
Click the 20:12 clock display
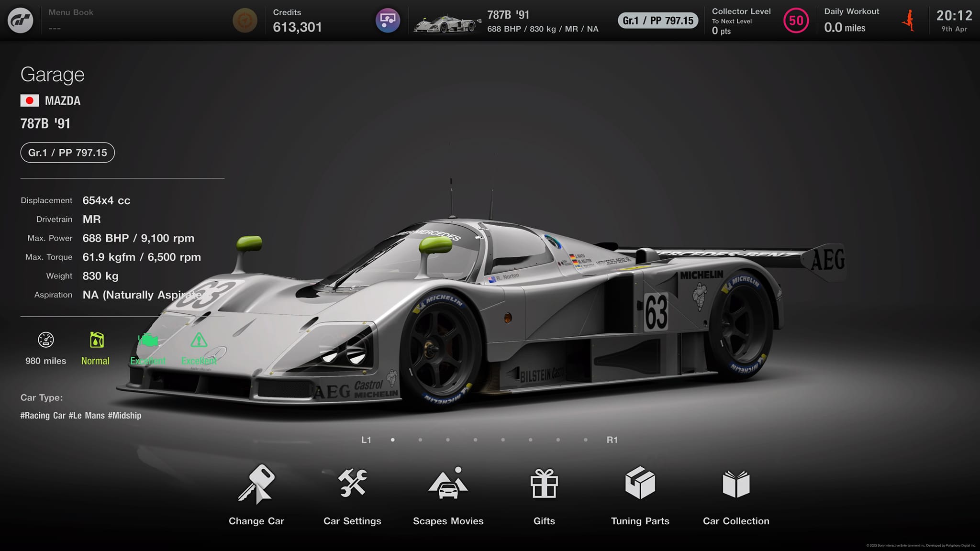coord(954,16)
